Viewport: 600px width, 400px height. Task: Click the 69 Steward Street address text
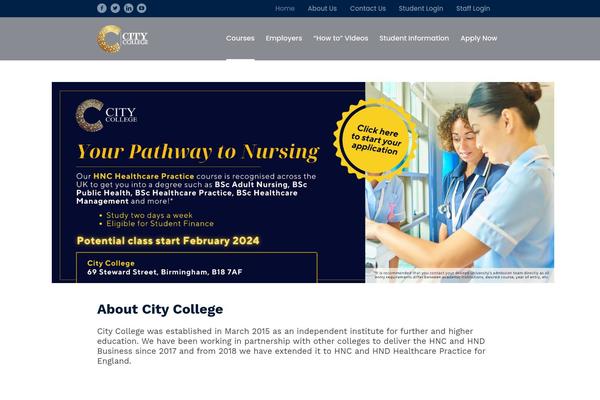165,272
